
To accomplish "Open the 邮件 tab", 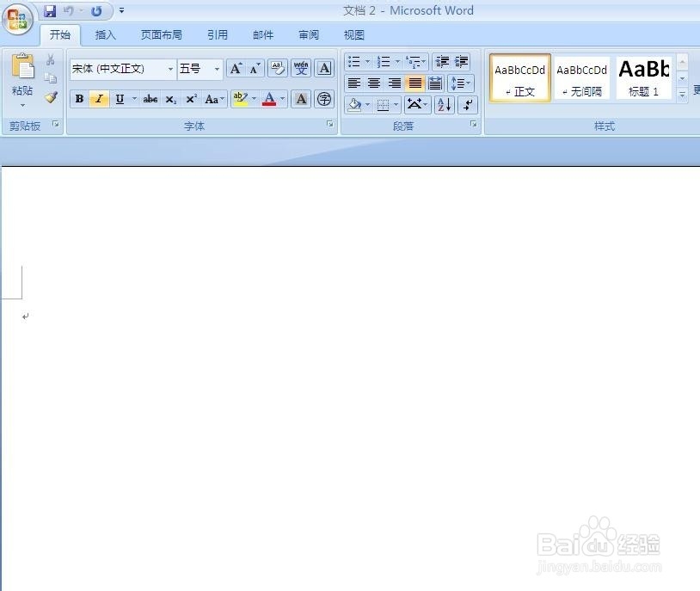I will click(x=263, y=35).
